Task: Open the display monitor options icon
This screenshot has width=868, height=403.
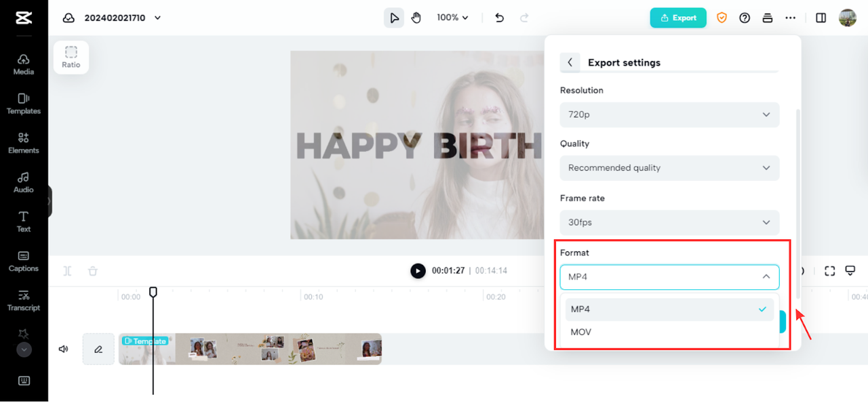Action: tap(850, 271)
